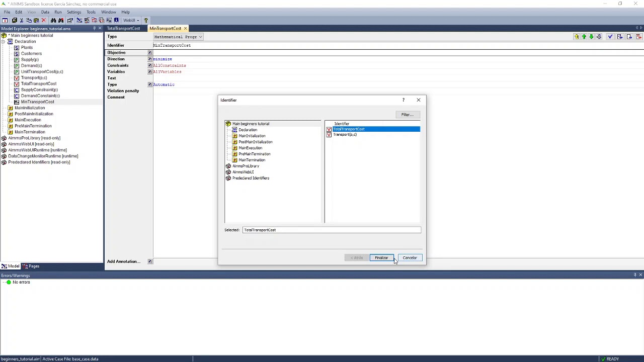This screenshot has width=644, height=362.
Task: Switch to the Model tab
Action: [11, 266]
